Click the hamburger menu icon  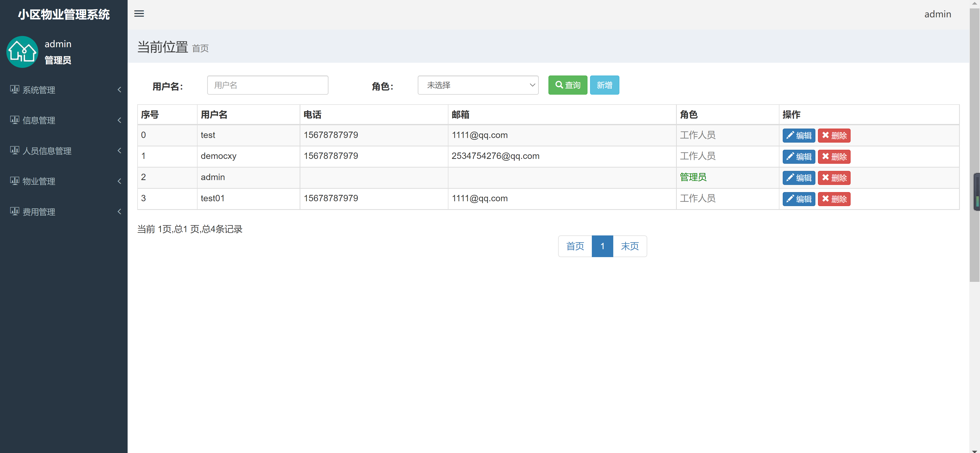(x=139, y=14)
